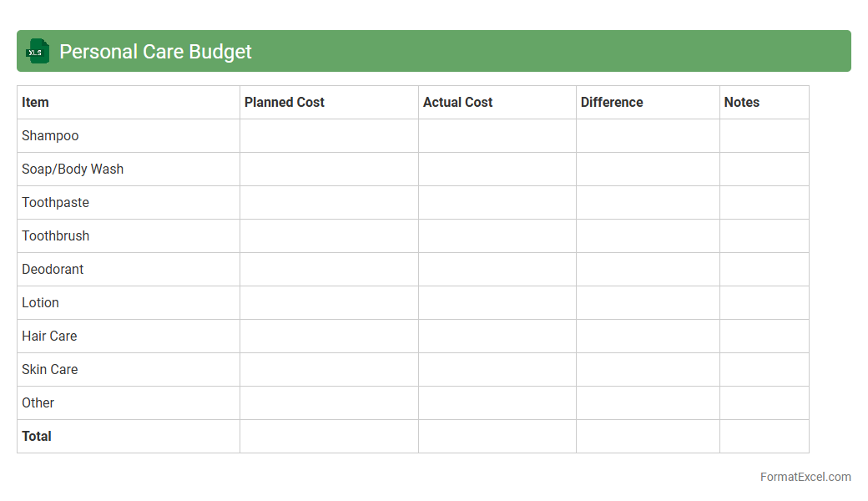Click the Planned Cost cell for Shampoo

(329, 136)
